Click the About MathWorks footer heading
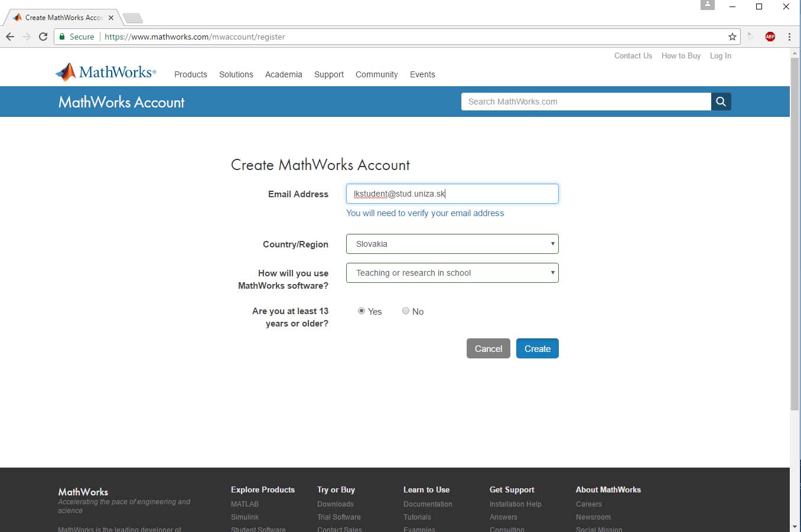 coord(608,489)
